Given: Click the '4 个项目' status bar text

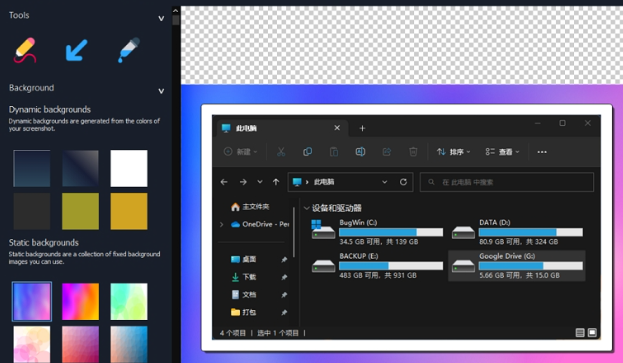Looking at the screenshot, I should click(233, 333).
